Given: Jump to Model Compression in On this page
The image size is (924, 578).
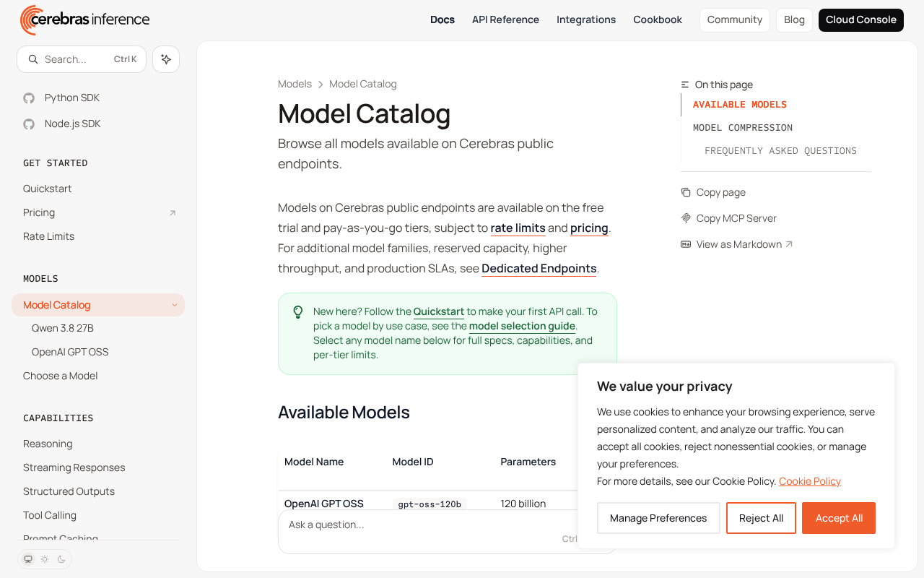Looking at the screenshot, I should click(x=743, y=128).
